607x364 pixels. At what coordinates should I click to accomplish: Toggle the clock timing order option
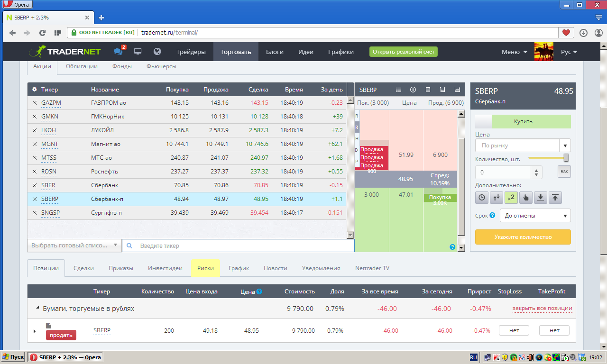482,198
